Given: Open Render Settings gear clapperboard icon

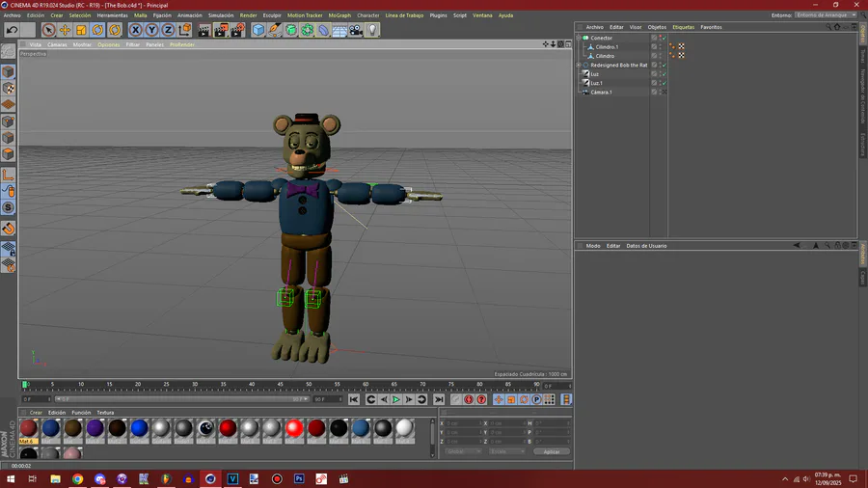Looking at the screenshot, I should point(237,30).
